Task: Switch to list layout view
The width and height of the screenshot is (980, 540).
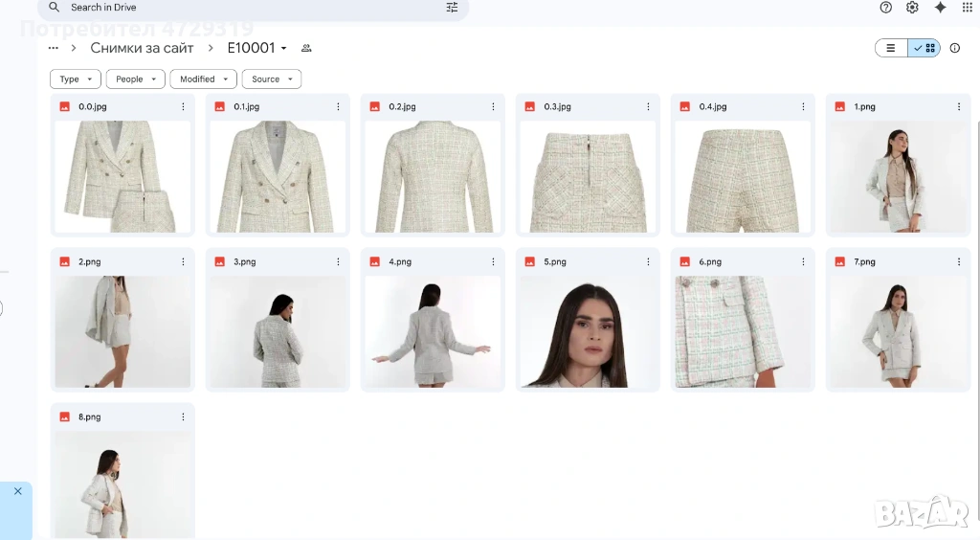Action: coord(891,48)
